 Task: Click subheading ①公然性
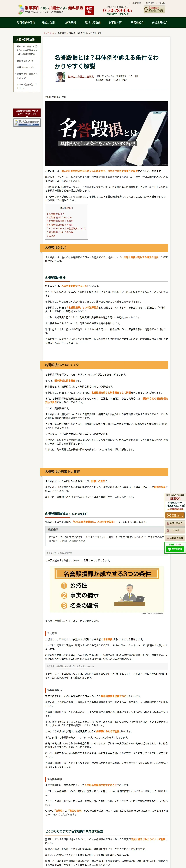[52, 633]
